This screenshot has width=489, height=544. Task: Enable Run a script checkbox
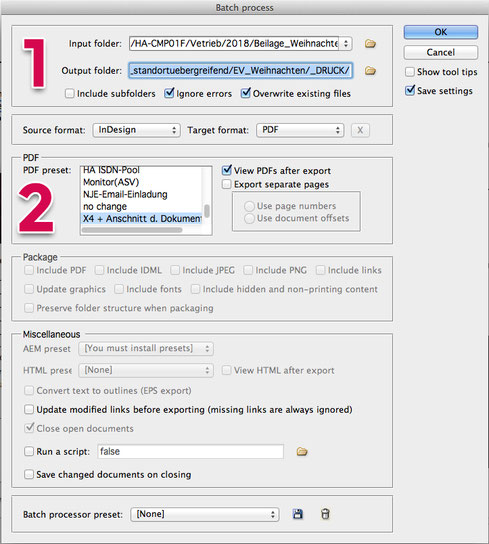29,451
